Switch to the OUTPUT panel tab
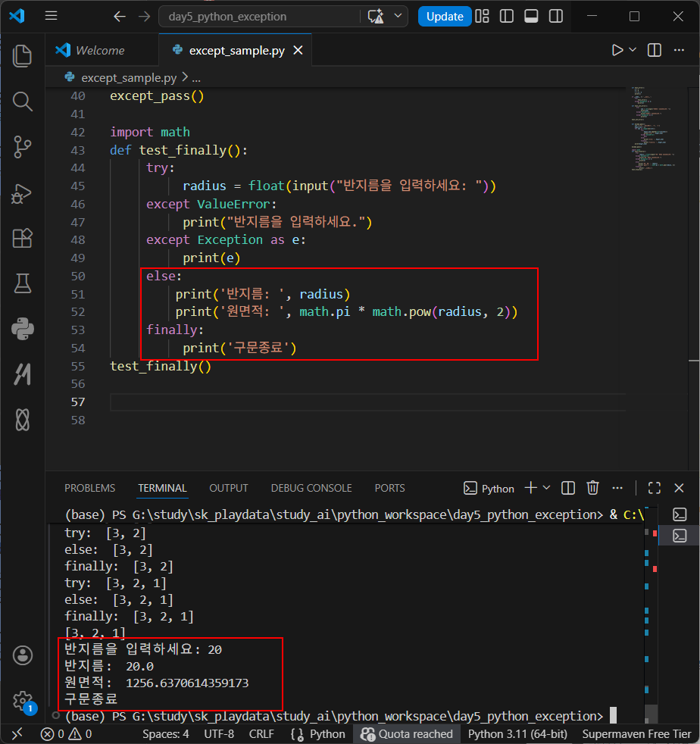The height and width of the screenshot is (744, 700). [x=229, y=488]
